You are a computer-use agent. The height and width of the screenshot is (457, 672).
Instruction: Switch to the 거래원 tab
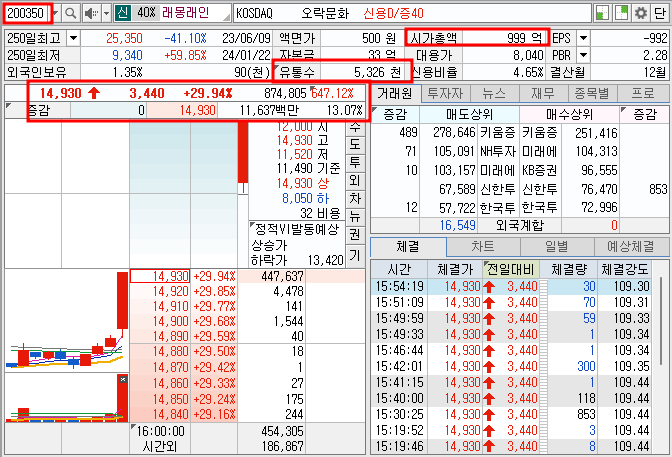coord(395,93)
